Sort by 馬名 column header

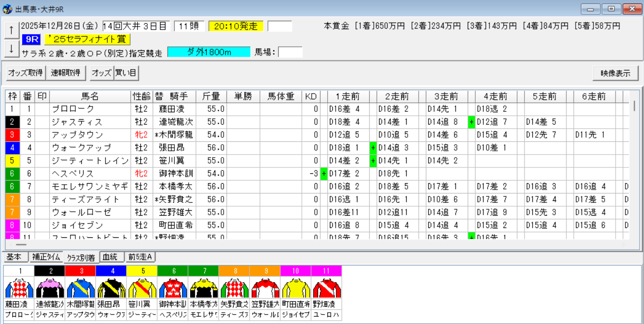click(x=90, y=97)
